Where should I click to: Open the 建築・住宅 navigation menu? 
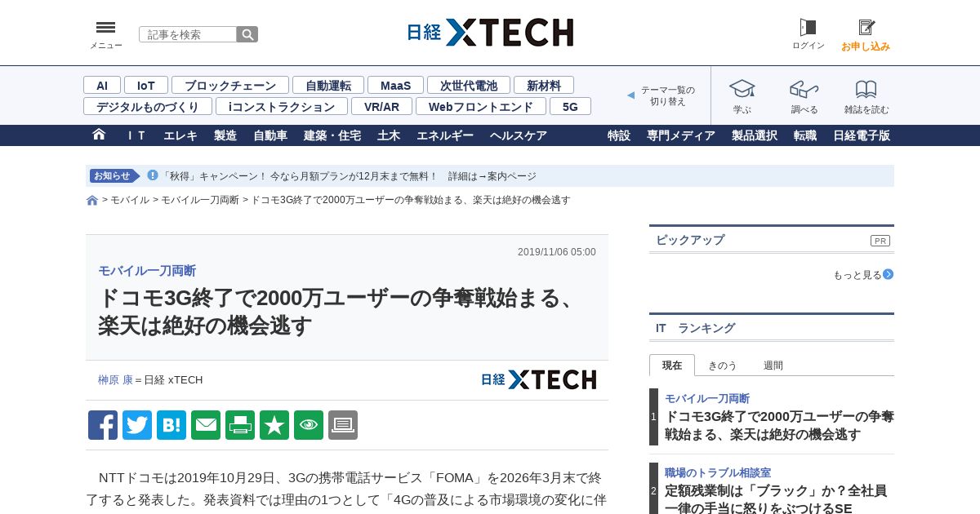click(332, 135)
